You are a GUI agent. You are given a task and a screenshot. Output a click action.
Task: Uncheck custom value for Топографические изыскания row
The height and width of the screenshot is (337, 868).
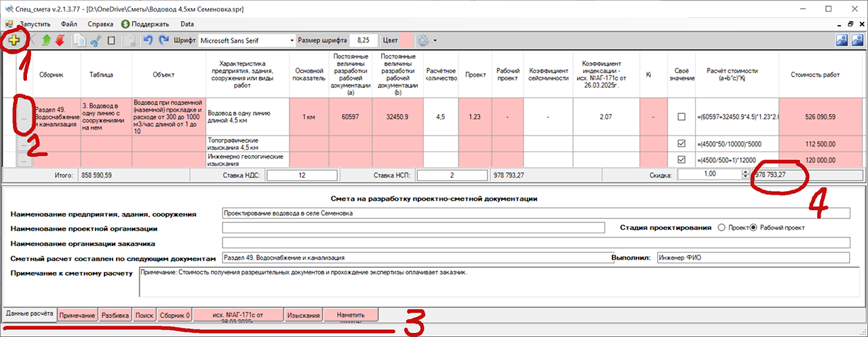[682, 144]
